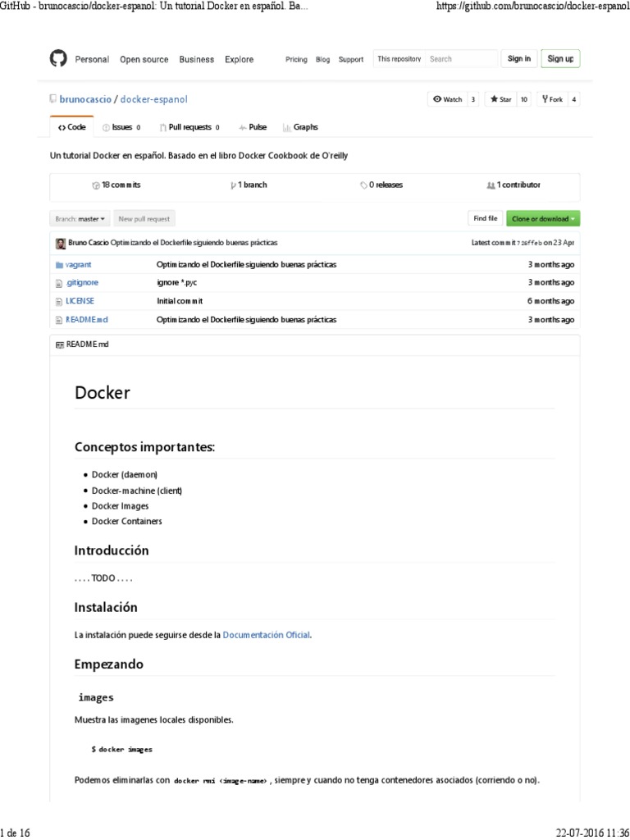Click the contributors people icon
The width and height of the screenshot is (630, 840).
coord(491,185)
